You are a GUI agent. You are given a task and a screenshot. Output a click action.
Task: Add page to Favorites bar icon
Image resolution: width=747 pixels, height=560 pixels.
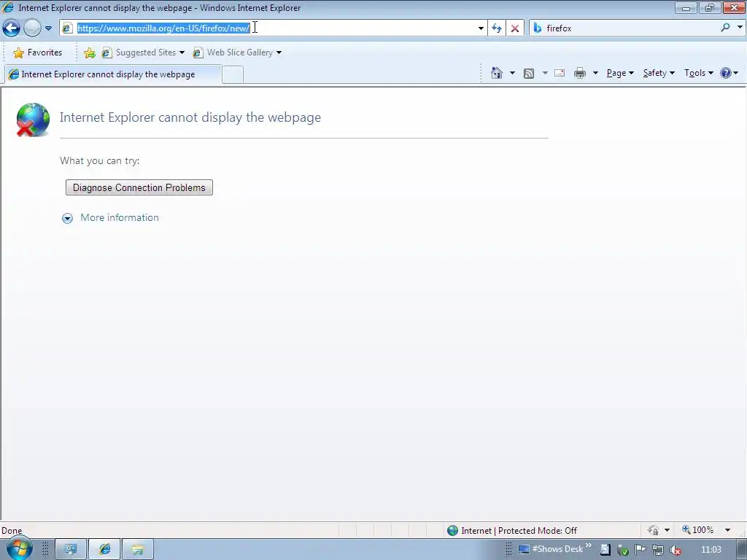(89, 52)
